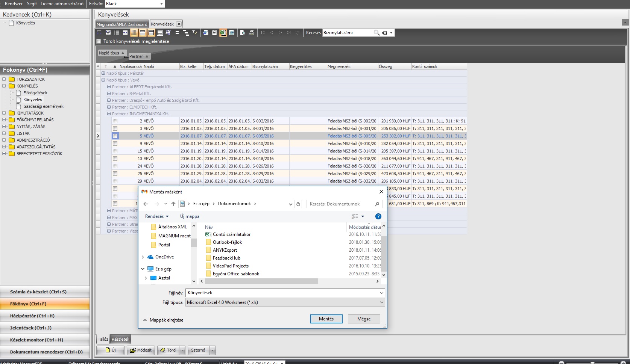
Task: Refresh the Dokumentumok folder listing
Action: point(298,204)
